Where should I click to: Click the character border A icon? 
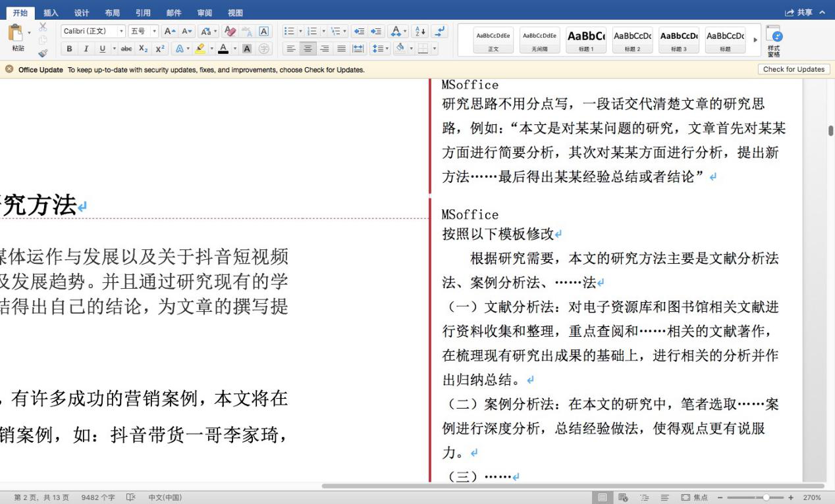[264, 32]
